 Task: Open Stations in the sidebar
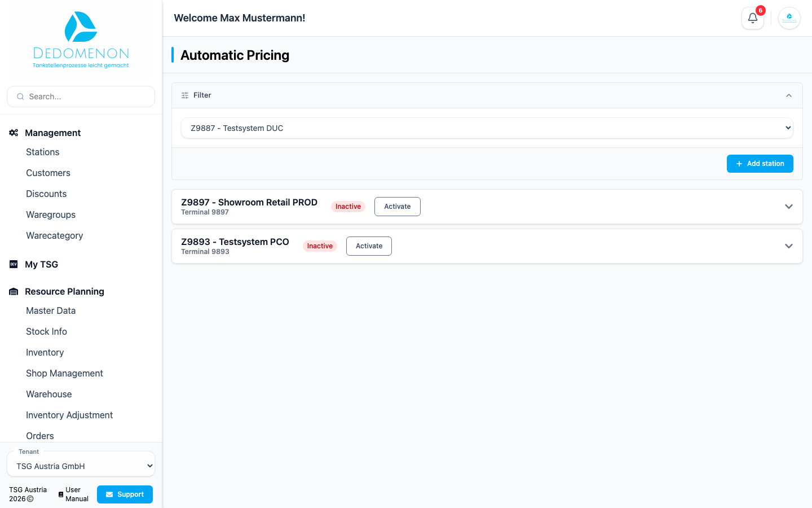[43, 152]
